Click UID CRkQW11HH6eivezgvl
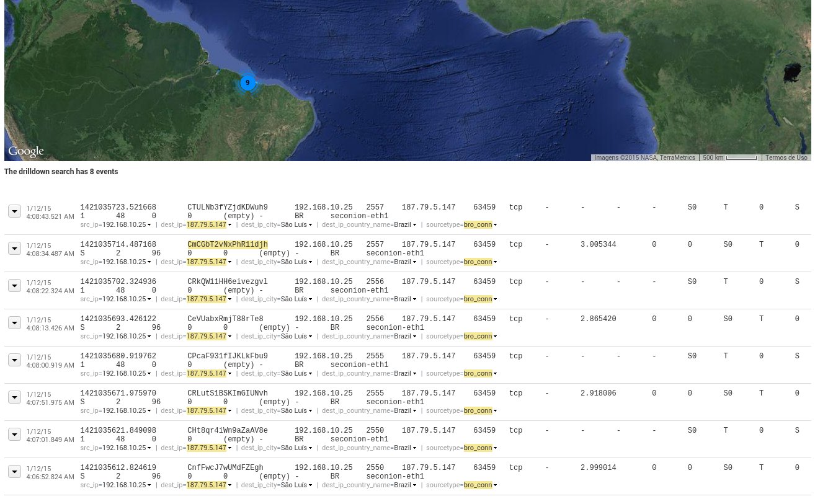Viewport: 815px width, 504px height. pos(228,281)
